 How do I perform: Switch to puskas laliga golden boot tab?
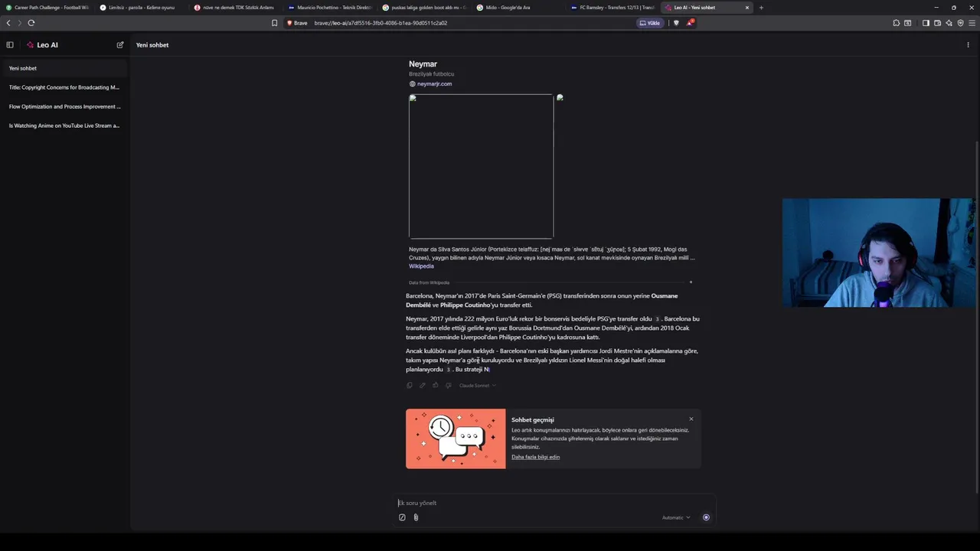[423, 8]
